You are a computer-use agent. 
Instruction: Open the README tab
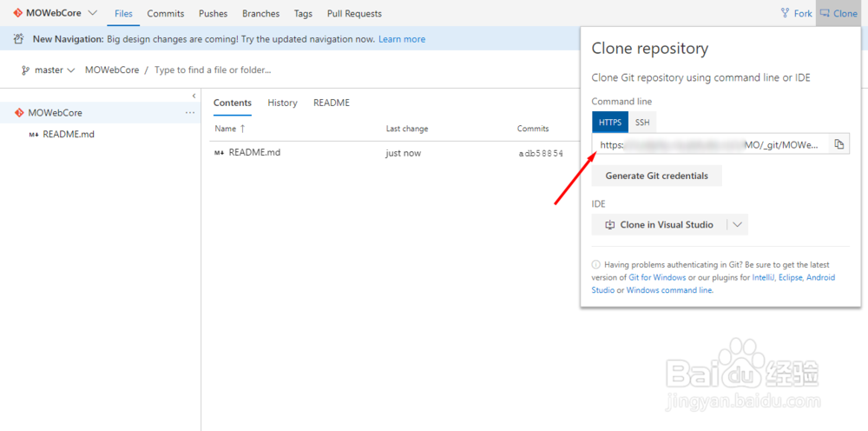click(332, 103)
